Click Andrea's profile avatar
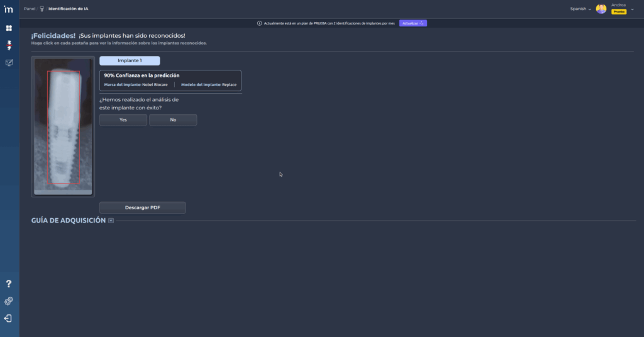644x337 pixels. click(601, 9)
